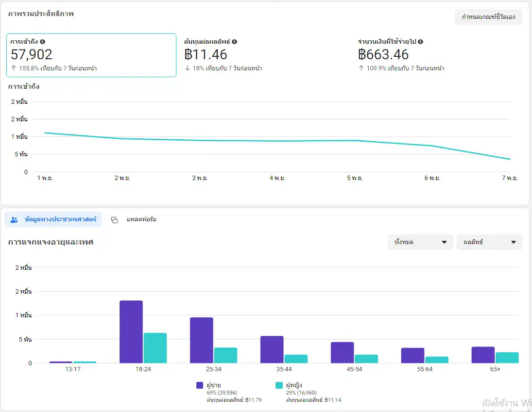Switch to the แพลตฟอร์ม tab

pyautogui.click(x=141, y=220)
